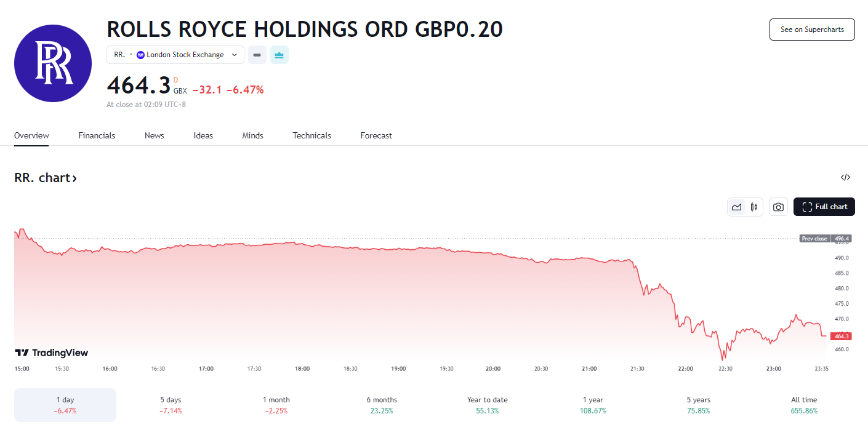Viewport: 868px width, 430px height.
Task: Take a chart snapshot with camera icon
Action: [x=778, y=207]
